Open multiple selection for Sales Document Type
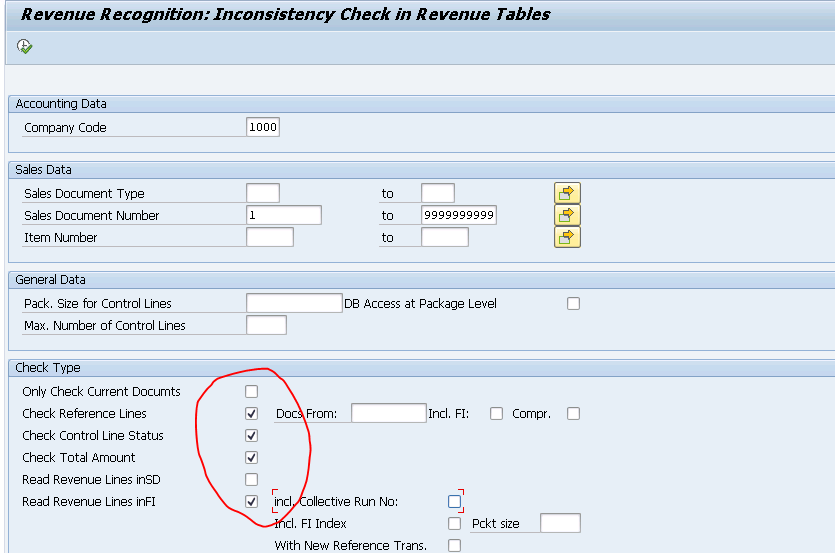Viewport: 835px width, 553px height. click(x=567, y=193)
